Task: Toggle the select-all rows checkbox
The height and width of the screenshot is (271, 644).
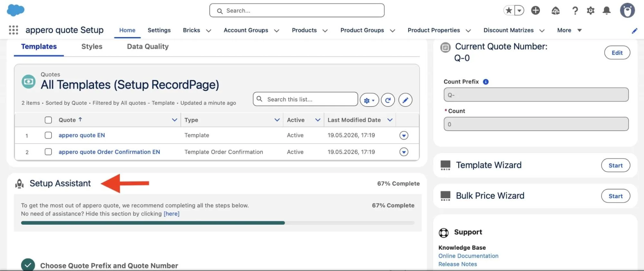Action: click(48, 120)
